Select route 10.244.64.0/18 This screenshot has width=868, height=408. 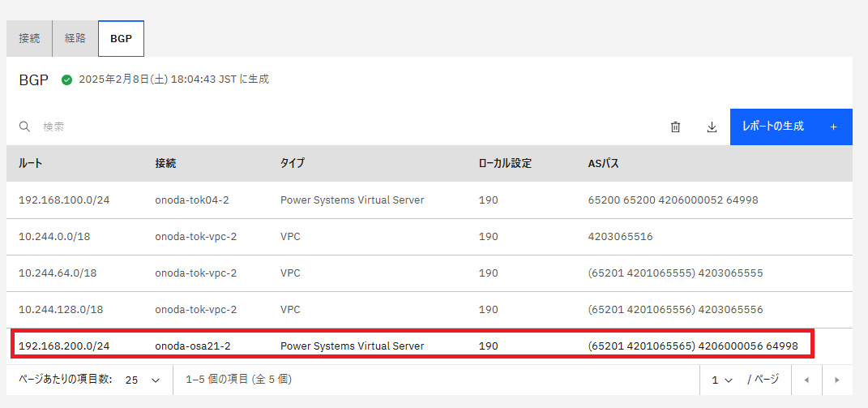[57, 273]
